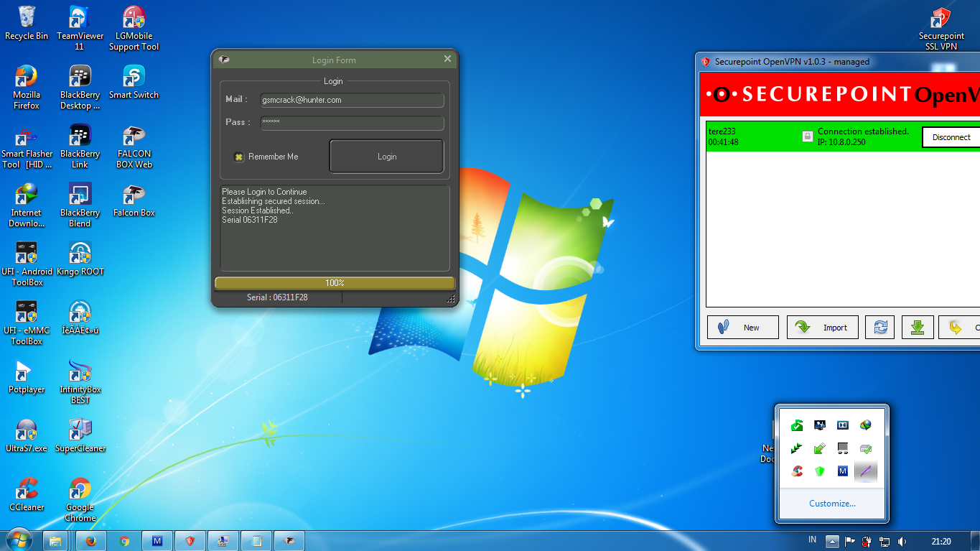Open TeamViewer 11 desktop shortcut
980x551 pixels.
click(80, 28)
